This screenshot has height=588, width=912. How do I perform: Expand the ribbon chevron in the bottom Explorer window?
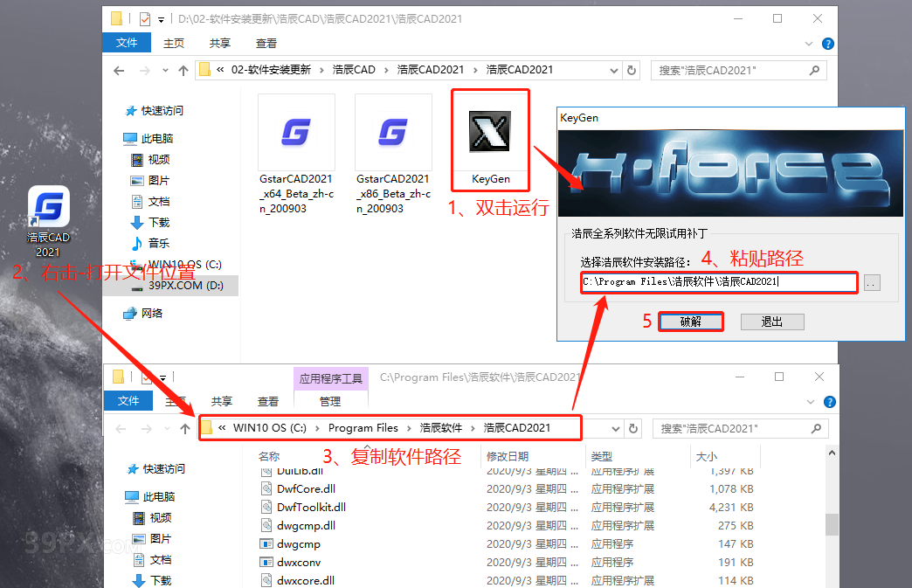pos(810,402)
